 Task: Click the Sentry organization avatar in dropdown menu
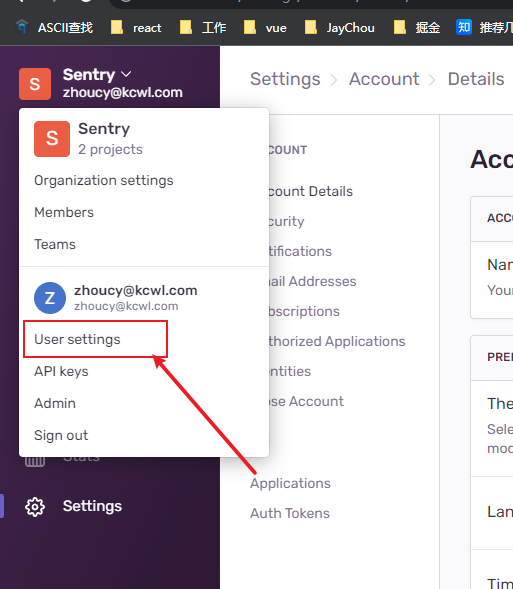pyautogui.click(x=52, y=139)
